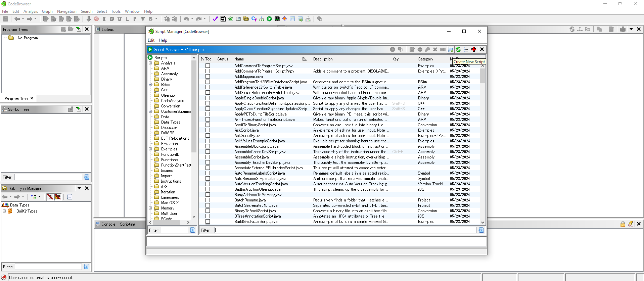This screenshot has height=281, width=644.
Task: Check In Tool box for AddCommentToProgramScript.java
Action: 208,66
